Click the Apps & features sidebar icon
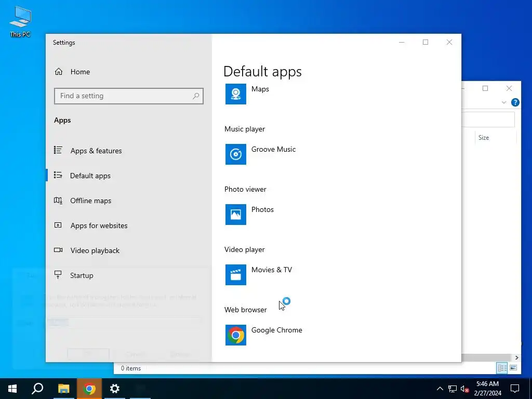 click(x=58, y=150)
